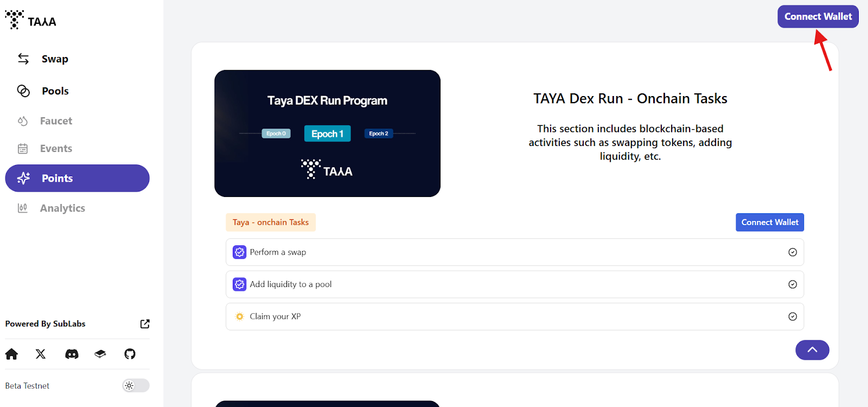The image size is (868, 407).
Task: Click the Events calendar icon
Action: (23, 149)
